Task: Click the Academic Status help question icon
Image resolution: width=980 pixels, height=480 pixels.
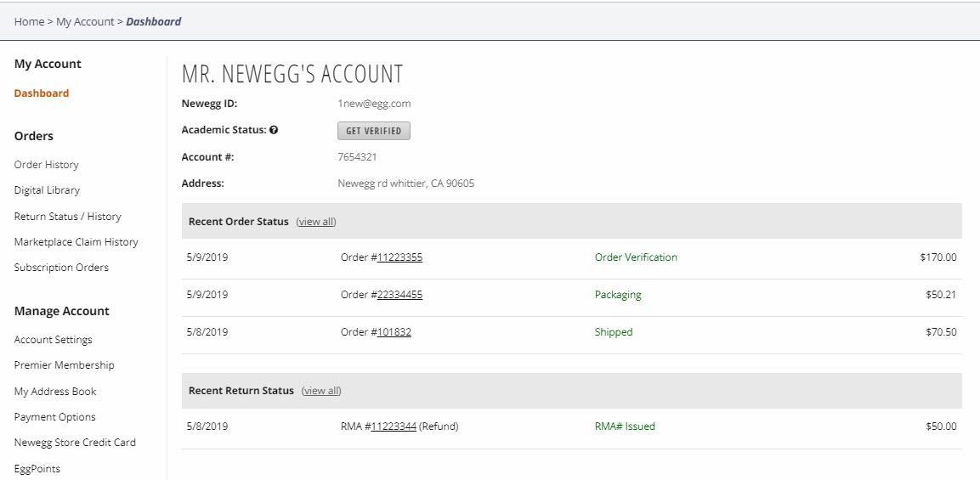Action: pyautogui.click(x=274, y=131)
